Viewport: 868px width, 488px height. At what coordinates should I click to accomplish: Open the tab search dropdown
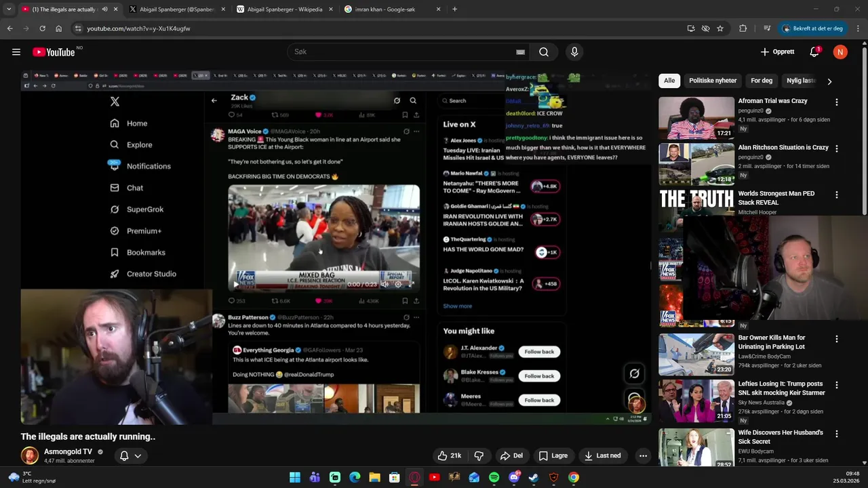click(x=9, y=9)
